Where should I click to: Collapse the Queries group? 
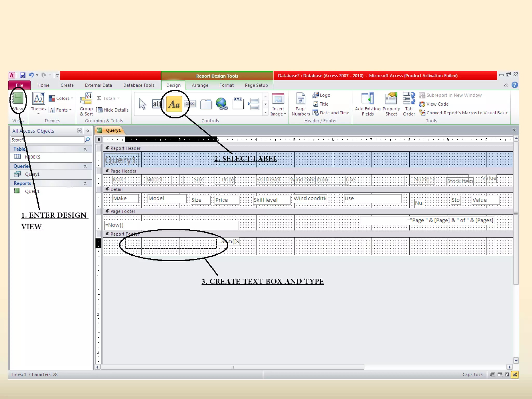(85, 166)
